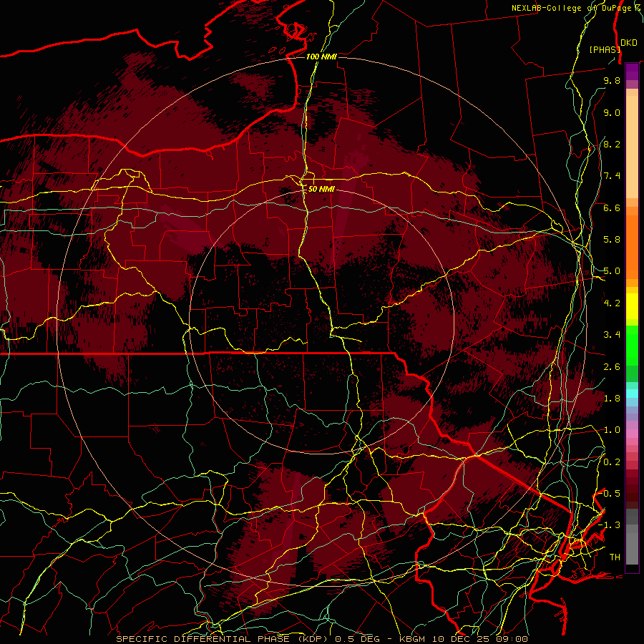
Task: Click the 50 NMI range ring label
Action: tap(321, 189)
